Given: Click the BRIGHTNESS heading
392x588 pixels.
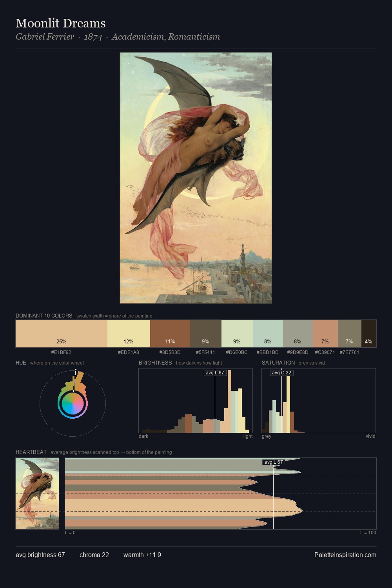Looking at the screenshot, I should click(155, 363).
